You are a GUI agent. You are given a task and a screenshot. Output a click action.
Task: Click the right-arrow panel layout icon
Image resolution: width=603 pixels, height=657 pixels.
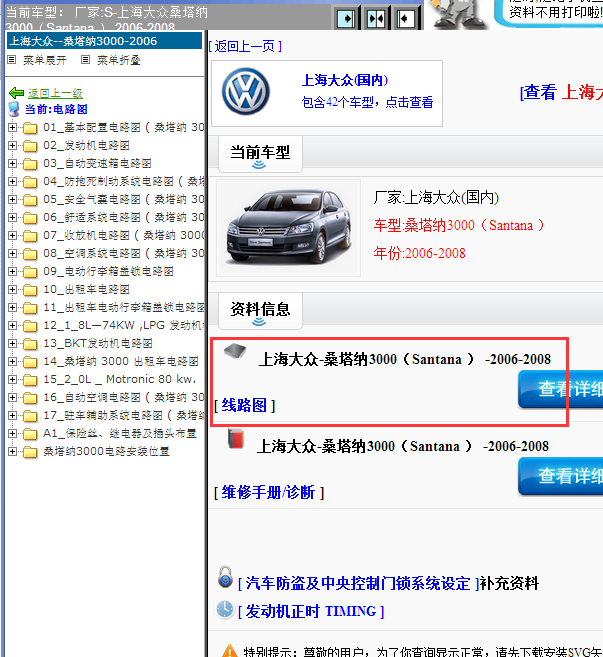pyautogui.click(x=346, y=18)
